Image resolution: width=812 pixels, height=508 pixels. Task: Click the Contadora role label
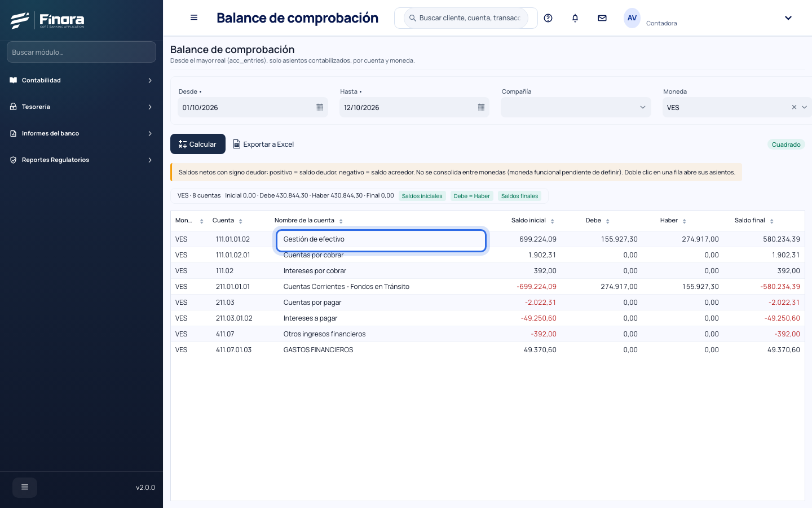661,23
